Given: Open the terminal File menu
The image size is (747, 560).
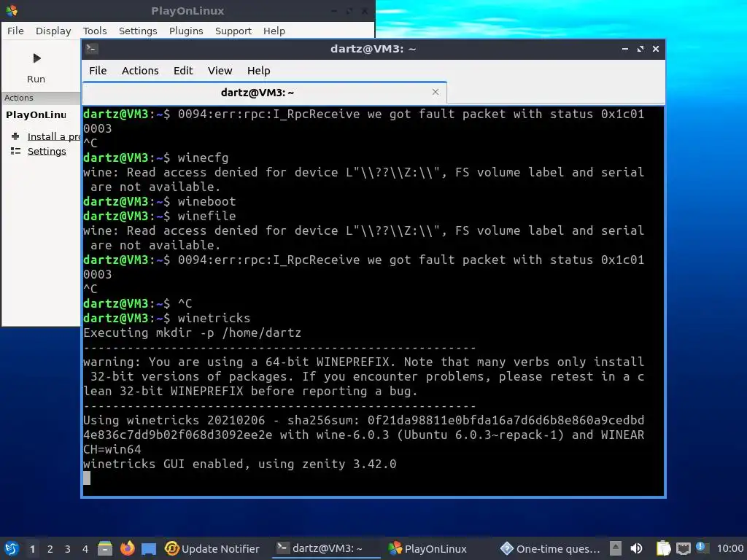Looking at the screenshot, I should pyautogui.click(x=98, y=71).
